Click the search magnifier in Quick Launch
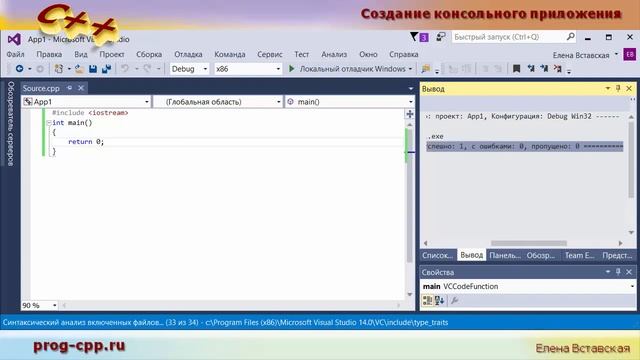640x360 pixels. pos(571,37)
